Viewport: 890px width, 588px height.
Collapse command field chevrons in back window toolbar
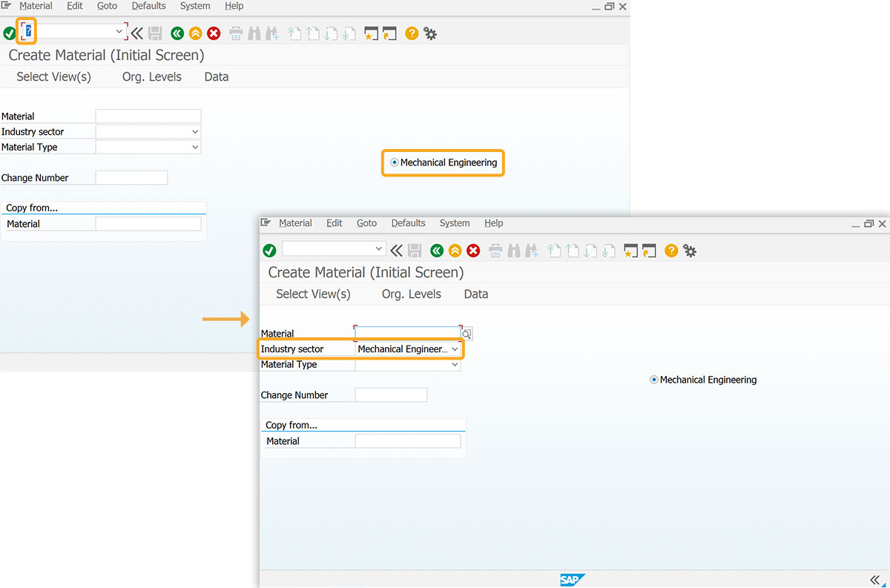[136, 33]
